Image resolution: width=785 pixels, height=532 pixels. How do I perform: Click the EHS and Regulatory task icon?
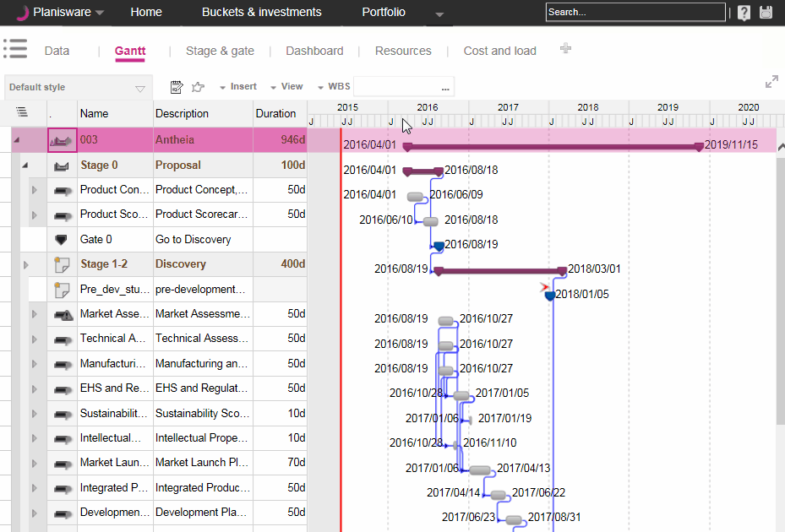point(63,389)
